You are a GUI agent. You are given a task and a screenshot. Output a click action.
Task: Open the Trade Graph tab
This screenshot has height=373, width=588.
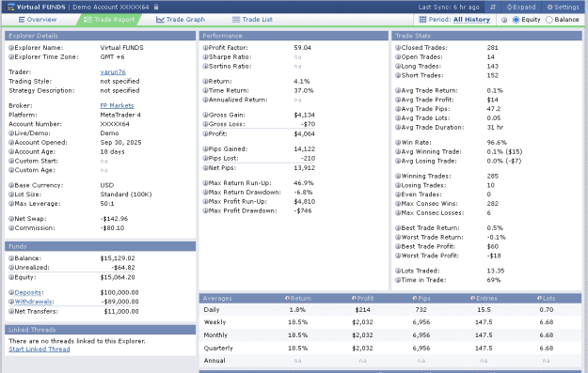pyautogui.click(x=181, y=20)
